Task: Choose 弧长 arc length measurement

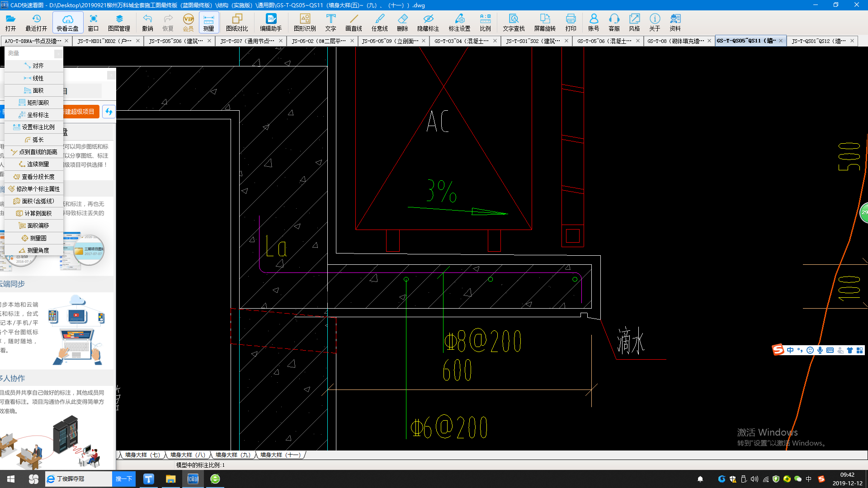Action: pyautogui.click(x=34, y=140)
